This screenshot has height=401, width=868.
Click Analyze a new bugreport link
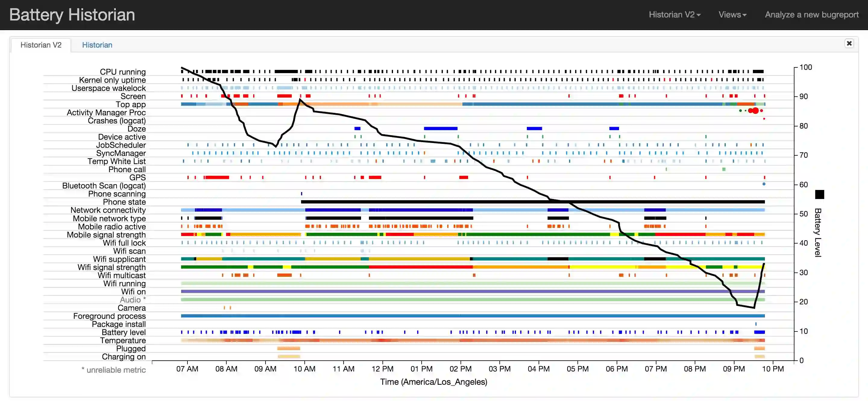point(811,14)
